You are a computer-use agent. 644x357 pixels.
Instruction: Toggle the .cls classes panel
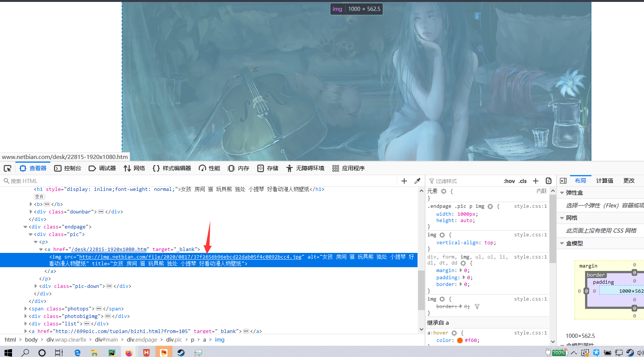tap(523, 181)
